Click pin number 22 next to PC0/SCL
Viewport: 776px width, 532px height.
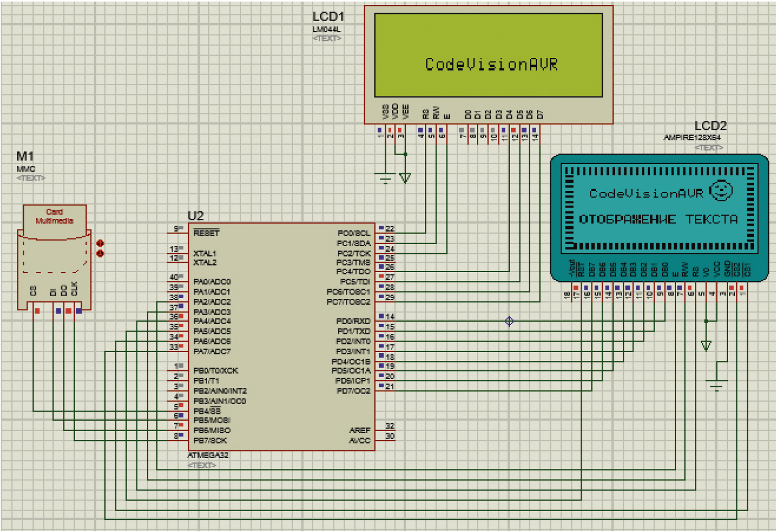coord(390,228)
